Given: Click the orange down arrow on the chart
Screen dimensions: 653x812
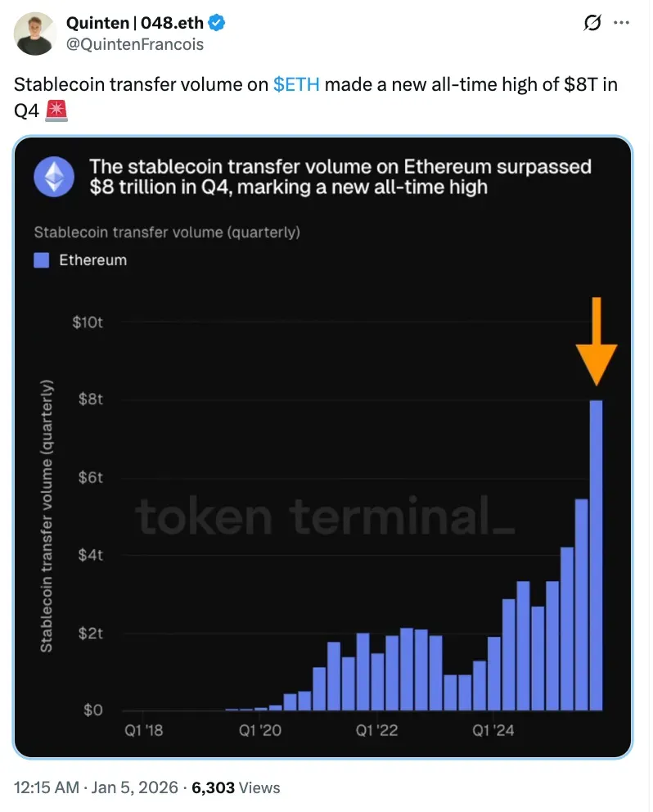Looking at the screenshot, I should coord(596,342).
